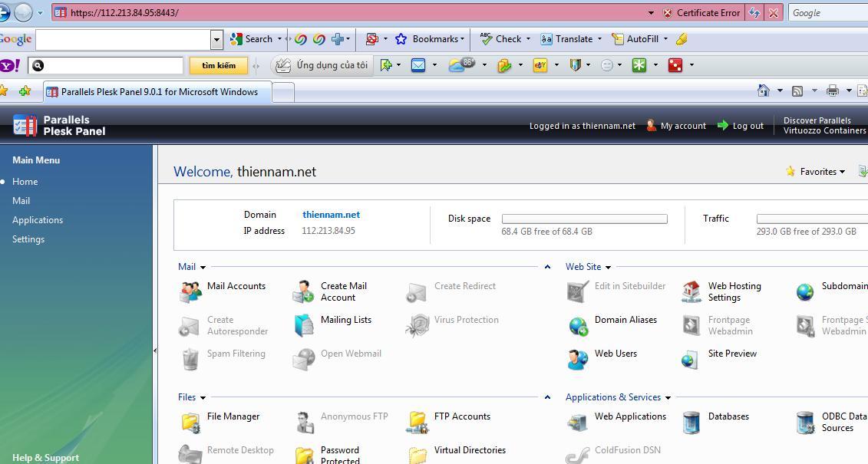Image resolution: width=868 pixels, height=464 pixels.
Task: Click the Domain Aliases globe icon
Action: click(578, 326)
